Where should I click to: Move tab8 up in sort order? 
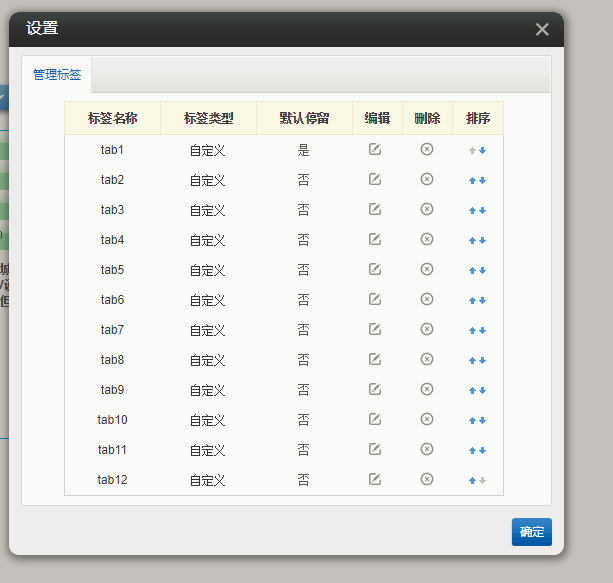[x=473, y=361]
